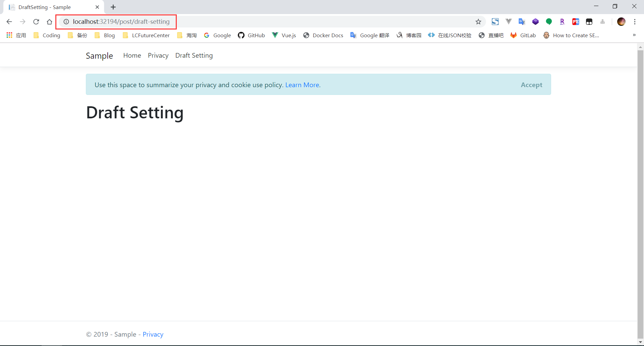Open the LCFutureCenter bookmark folder
The image size is (644, 346).
[146, 35]
